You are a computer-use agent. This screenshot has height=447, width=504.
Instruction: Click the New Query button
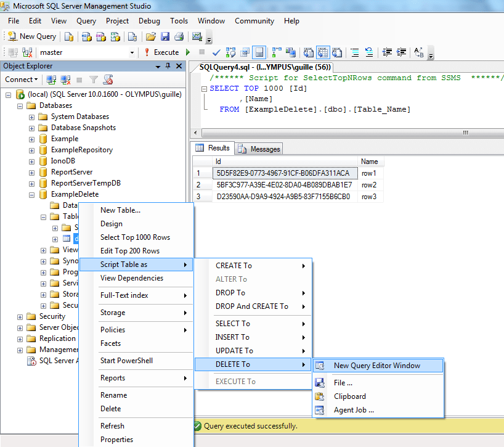point(31,36)
